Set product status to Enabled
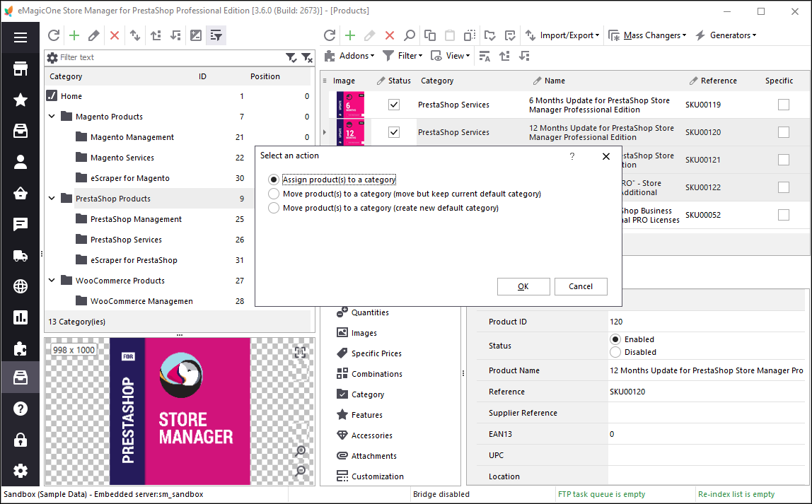812x504 pixels. click(x=615, y=339)
